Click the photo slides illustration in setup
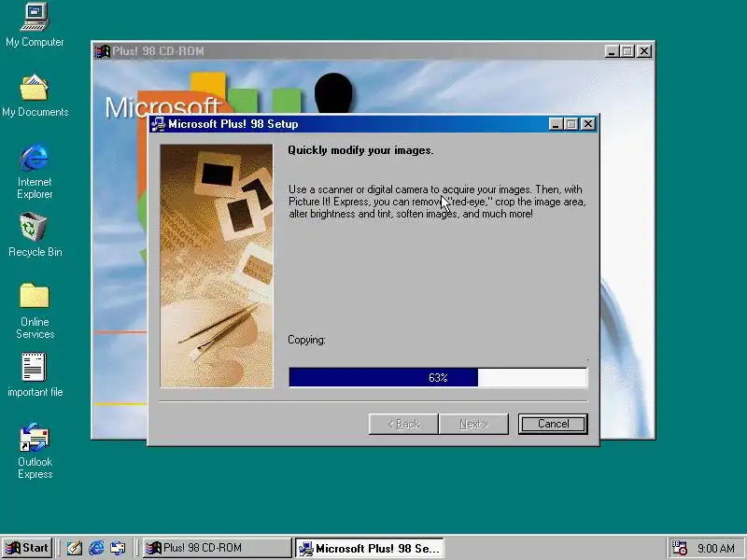The width and height of the screenshot is (747, 560). pyautogui.click(x=217, y=266)
